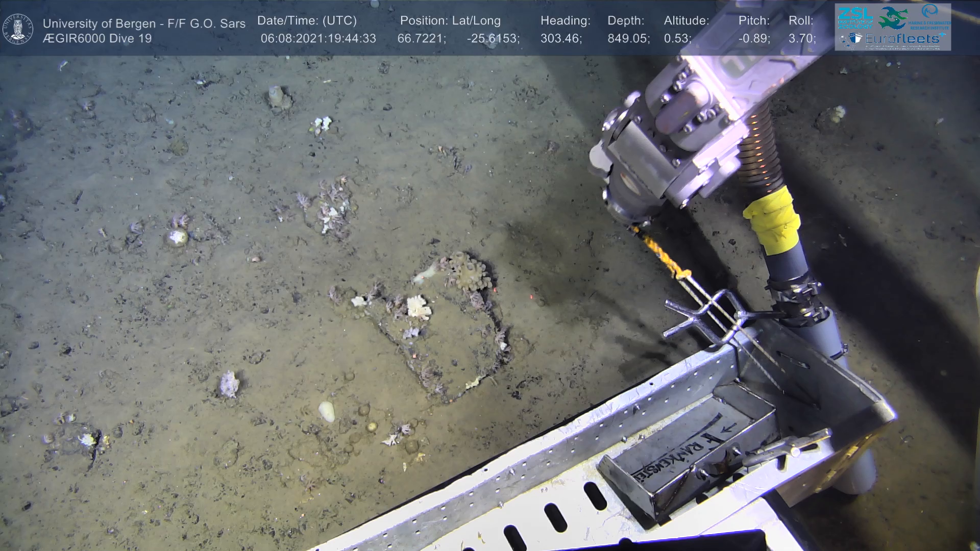Viewport: 980px width, 551px height.
Task: Click the timestamp 06:08:2021:19:44:33
Action: [318, 39]
